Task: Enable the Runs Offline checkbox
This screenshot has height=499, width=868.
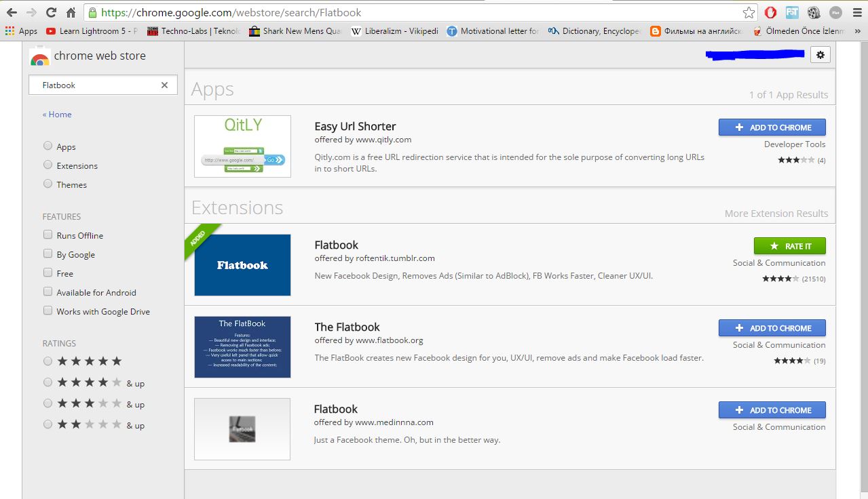Action: [48, 235]
